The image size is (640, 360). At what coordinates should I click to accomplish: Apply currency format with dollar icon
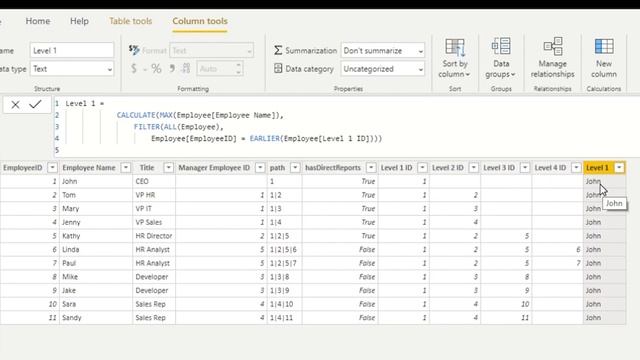[133, 69]
